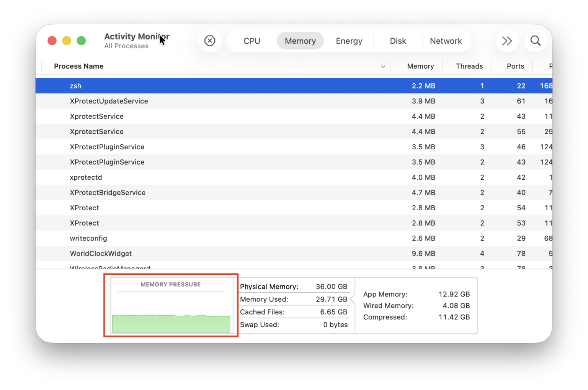Click the App Memory 12.92 GB value

coord(454,294)
